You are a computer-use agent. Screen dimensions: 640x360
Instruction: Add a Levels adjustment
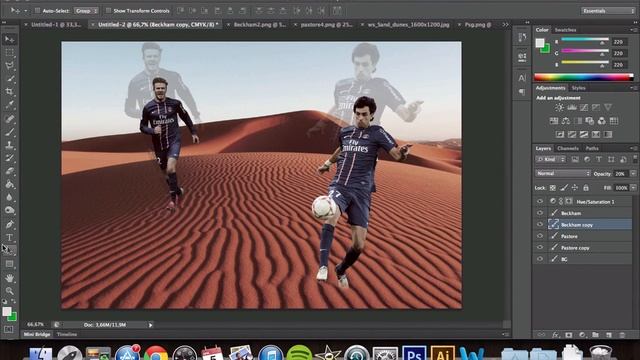tap(572, 107)
